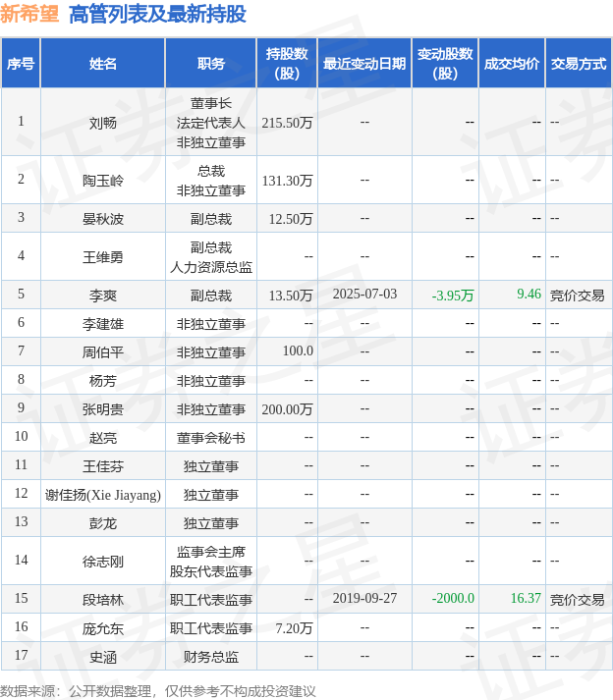Click 竞价交易 in 李爽's row

pyautogui.click(x=577, y=296)
